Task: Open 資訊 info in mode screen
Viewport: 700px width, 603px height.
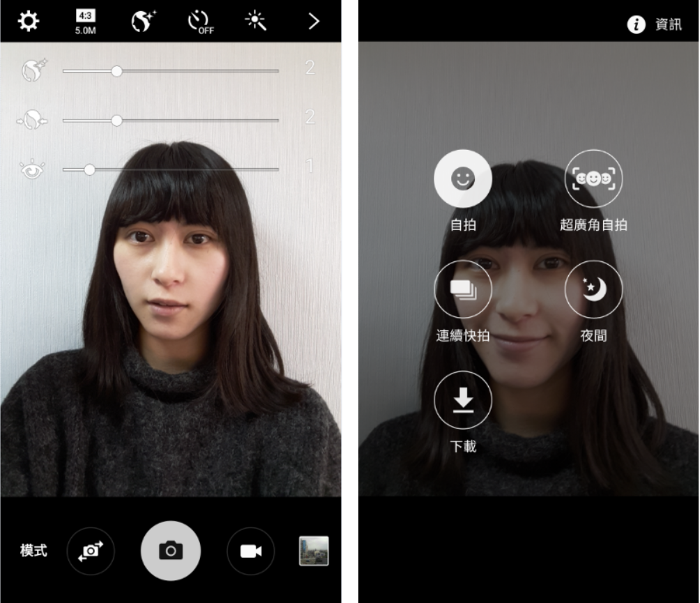Action: (655, 24)
